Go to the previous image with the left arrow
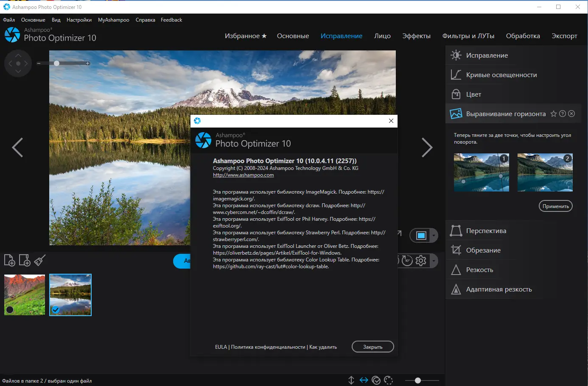This screenshot has width=588, height=386. [17, 147]
